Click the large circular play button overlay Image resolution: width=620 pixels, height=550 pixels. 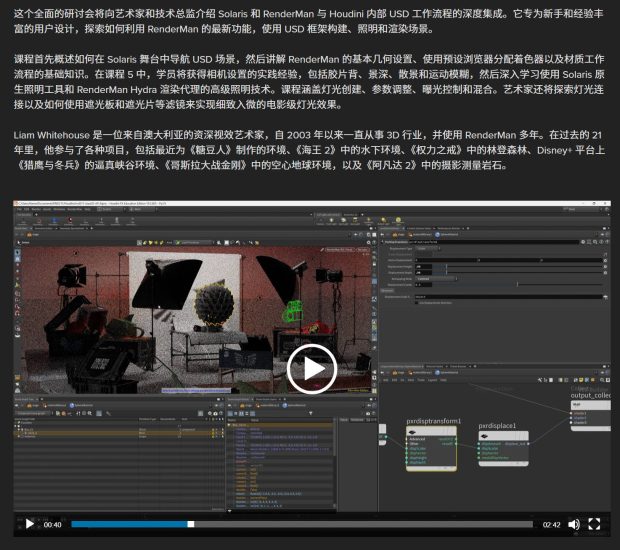(312, 369)
